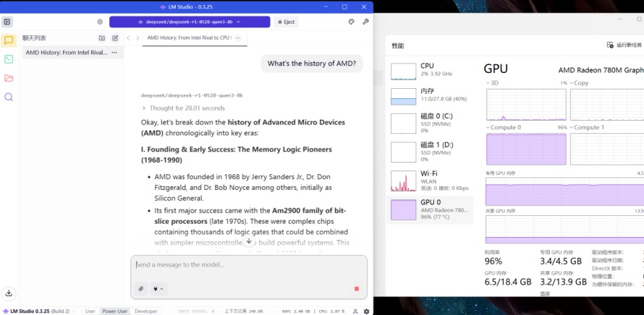Switch to User mode
The width and height of the screenshot is (644, 315).
tap(90, 311)
